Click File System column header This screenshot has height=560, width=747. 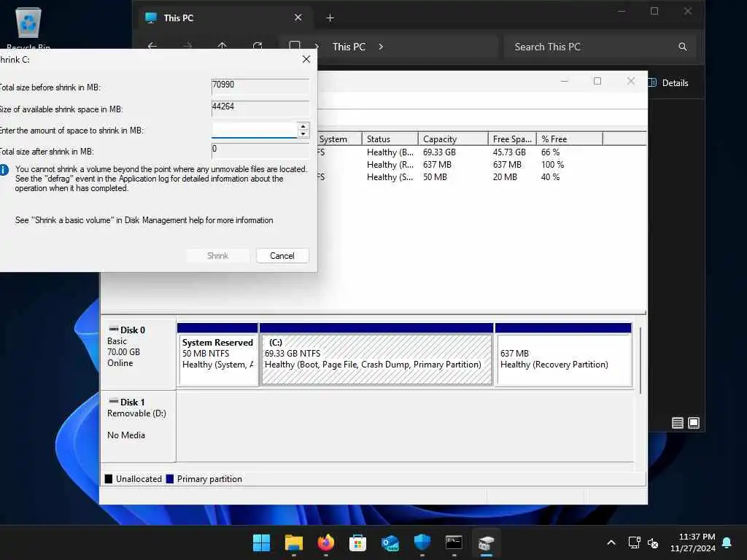point(339,139)
